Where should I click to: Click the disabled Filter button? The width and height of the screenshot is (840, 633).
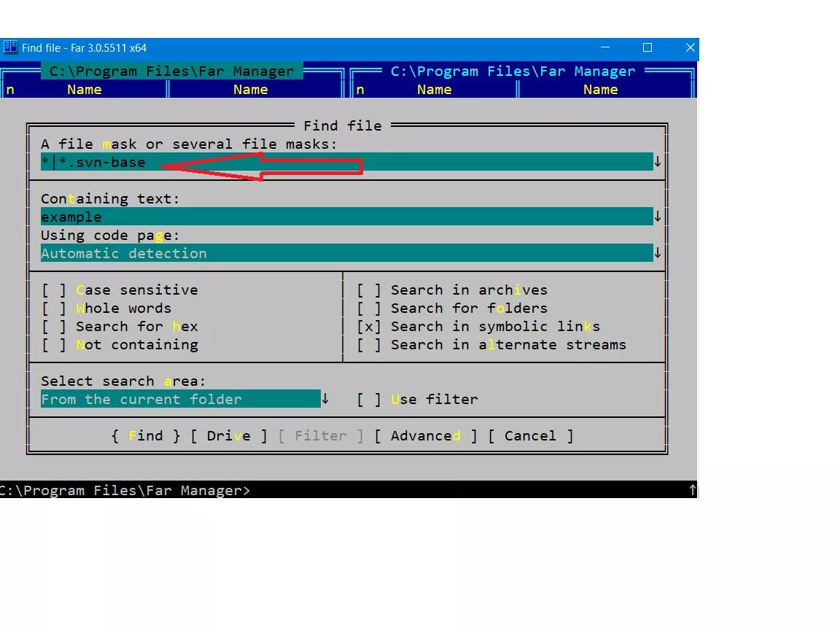click(x=320, y=436)
